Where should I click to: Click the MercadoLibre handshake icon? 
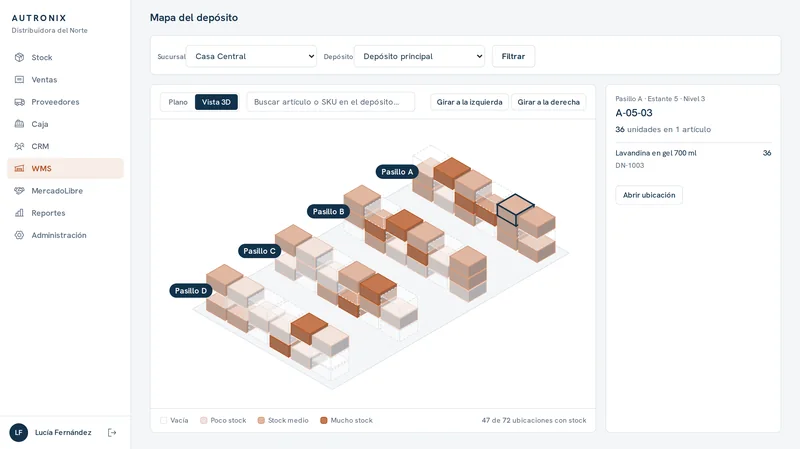[x=19, y=190]
